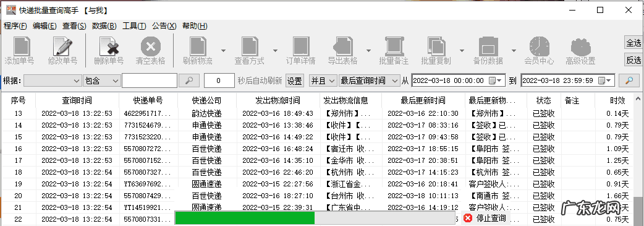
Task: Open the end date calendar picker
Action: click(605, 80)
